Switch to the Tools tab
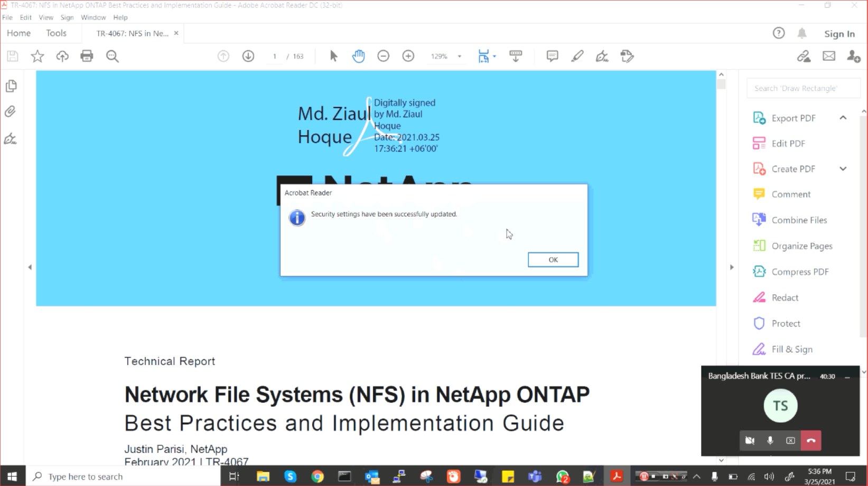Viewport: 868px width, 486px height. (56, 33)
